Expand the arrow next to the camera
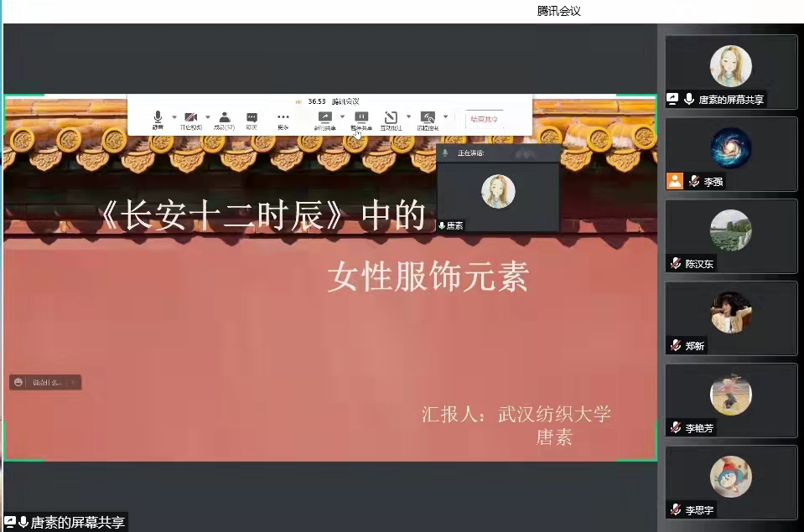The width and height of the screenshot is (804, 532). [207, 117]
